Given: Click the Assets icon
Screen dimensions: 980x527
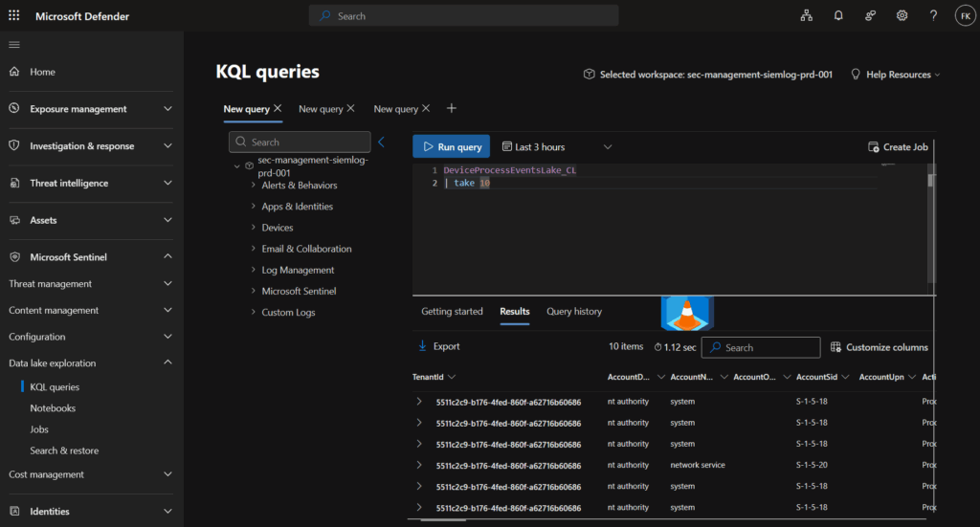Looking at the screenshot, I should [14, 220].
